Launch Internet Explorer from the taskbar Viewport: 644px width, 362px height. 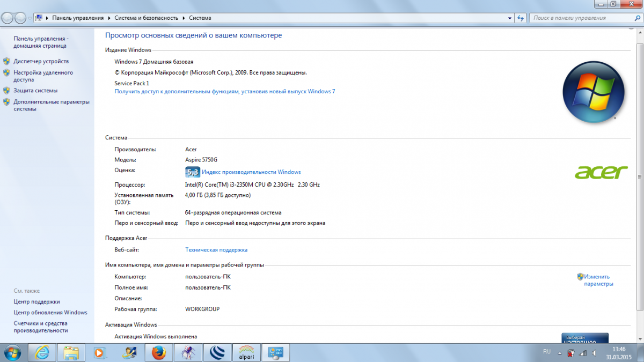[x=42, y=353]
